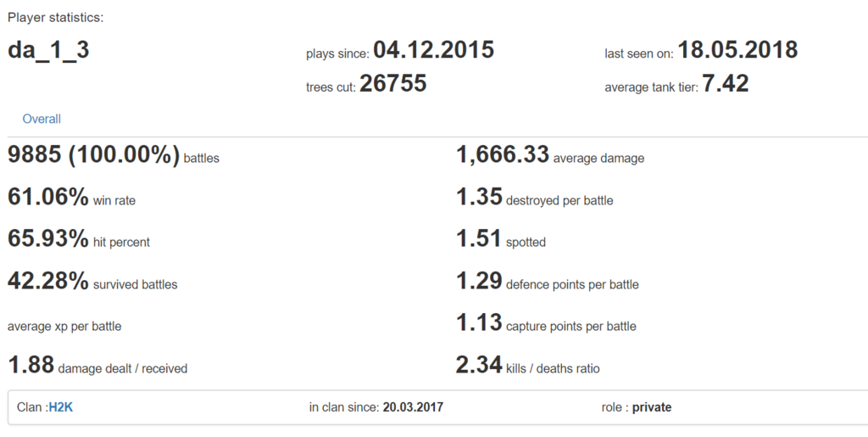The width and height of the screenshot is (868, 437).
Task: Select the average tank tier 7.42
Action: point(725,83)
